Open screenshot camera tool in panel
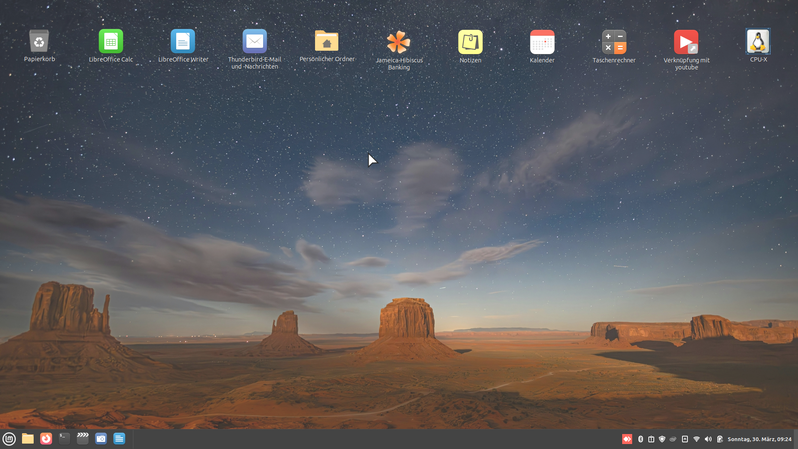This screenshot has height=449, width=798. (x=101, y=439)
